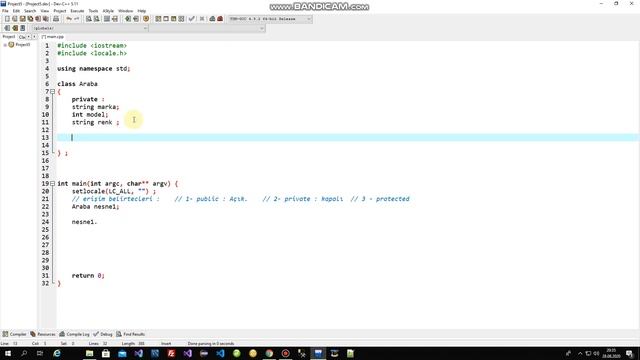The height and width of the screenshot is (360, 640).
Task: Open the Edit menu
Action: (x=16, y=11)
